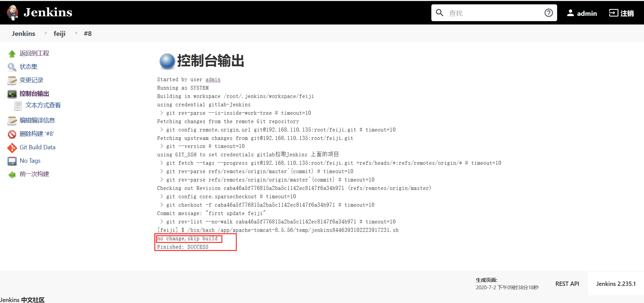Click green up arrow back-to-project icon
This screenshot has height=303, width=644.
tap(12, 54)
